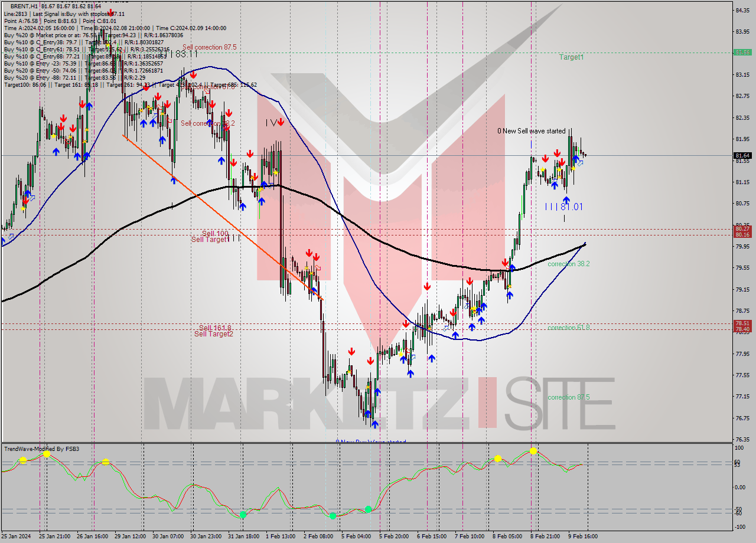Image resolution: width=756 pixels, height=543 pixels.
Task: Click the '30 Jan 23:00' time axis label
Action: tap(206, 537)
